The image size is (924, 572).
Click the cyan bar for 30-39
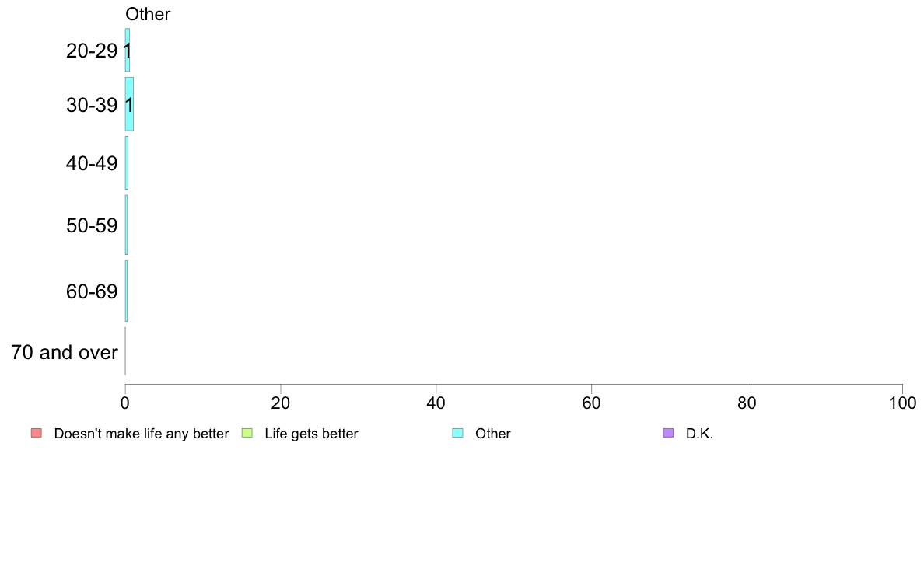click(129, 104)
